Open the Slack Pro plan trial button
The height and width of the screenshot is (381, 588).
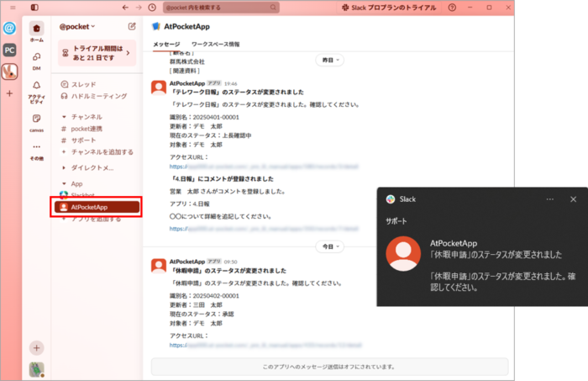pyautogui.click(x=389, y=8)
